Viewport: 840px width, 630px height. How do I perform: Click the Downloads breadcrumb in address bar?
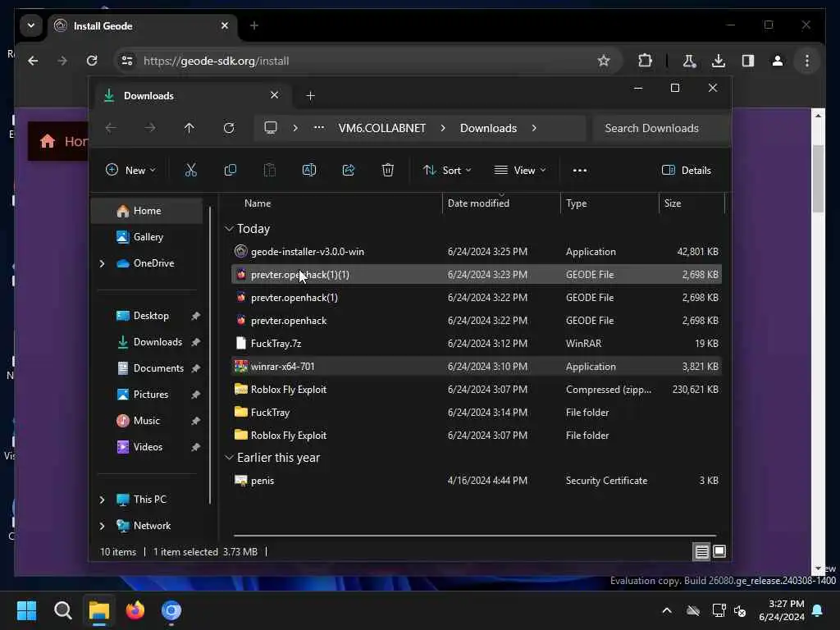(488, 128)
